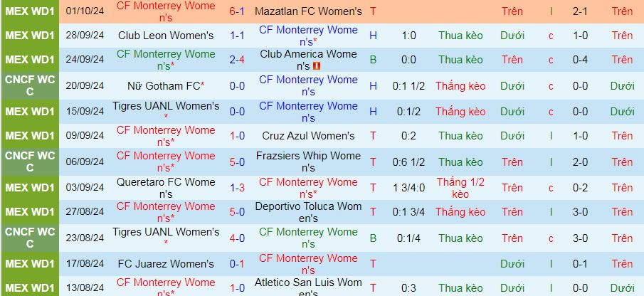Click MEX WD1 league cell for 28/09/24
Screen dimensions: 644x296
(x=30, y=36)
